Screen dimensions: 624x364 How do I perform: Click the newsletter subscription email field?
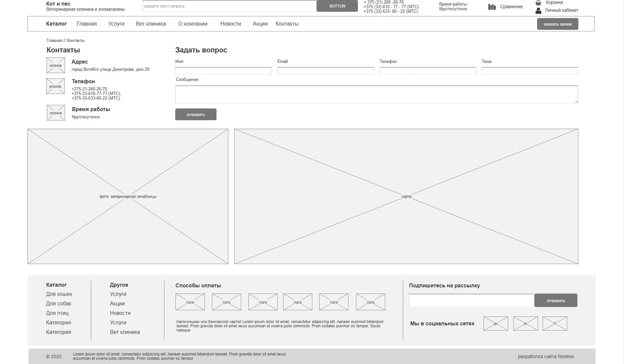(x=472, y=300)
